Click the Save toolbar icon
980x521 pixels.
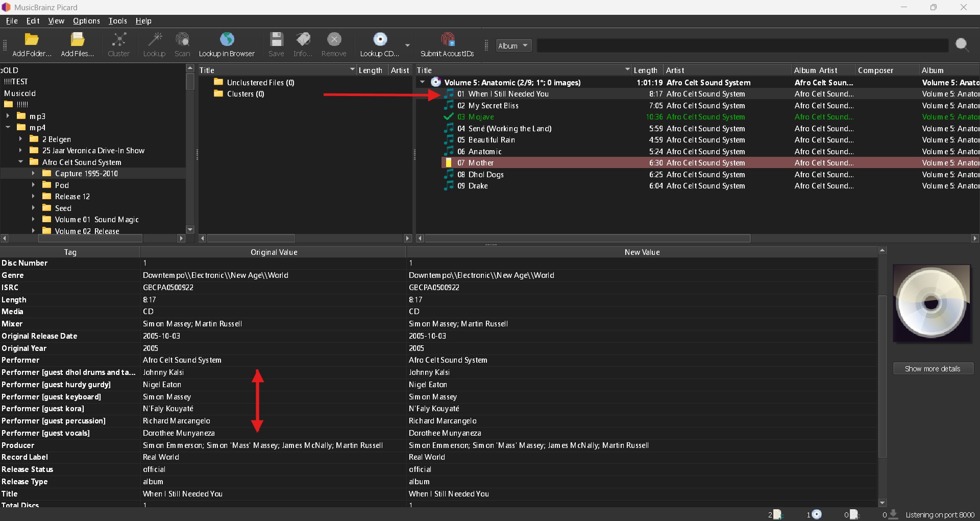tap(276, 40)
